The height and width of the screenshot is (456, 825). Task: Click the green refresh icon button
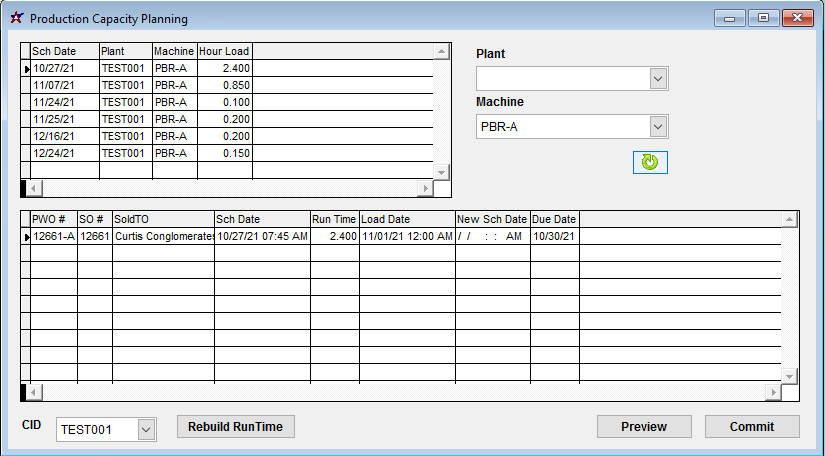tap(649, 162)
